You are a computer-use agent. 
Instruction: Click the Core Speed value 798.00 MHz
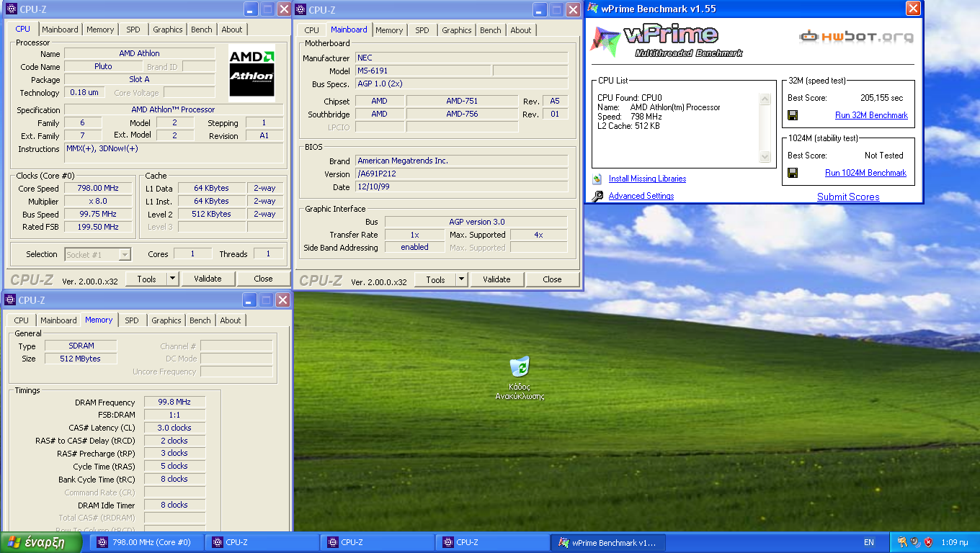[99, 188]
